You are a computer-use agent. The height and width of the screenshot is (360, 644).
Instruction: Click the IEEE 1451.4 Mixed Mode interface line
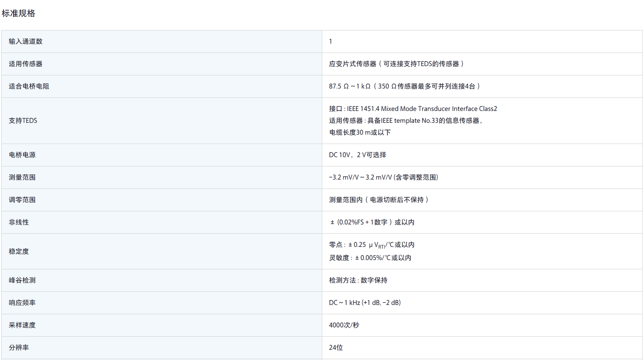tap(413, 109)
